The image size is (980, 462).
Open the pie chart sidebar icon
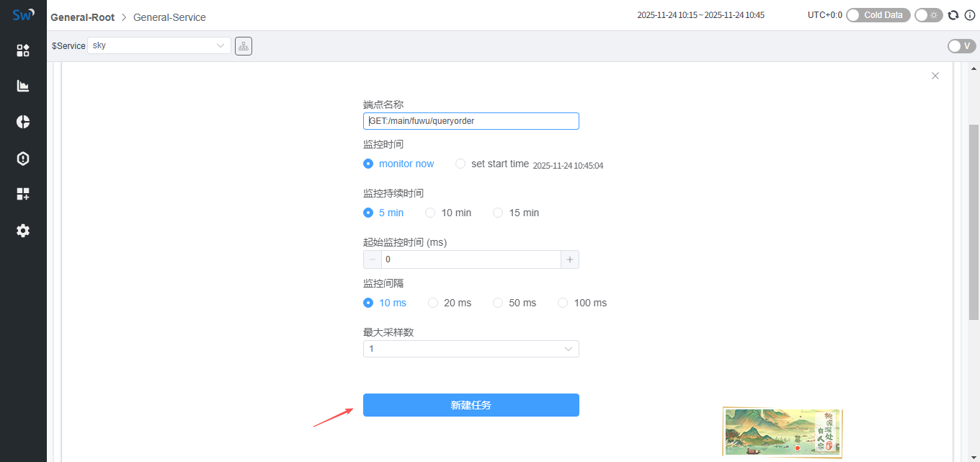point(23,122)
